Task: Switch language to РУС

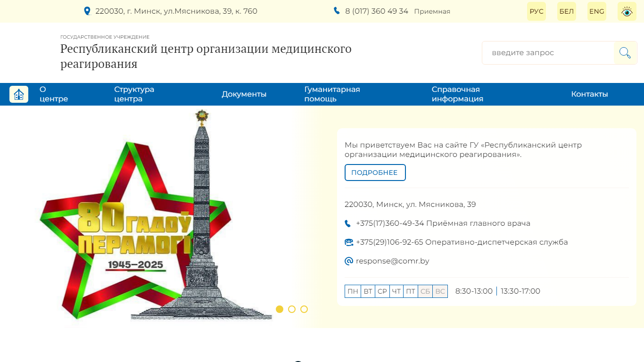Action: coord(537,11)
